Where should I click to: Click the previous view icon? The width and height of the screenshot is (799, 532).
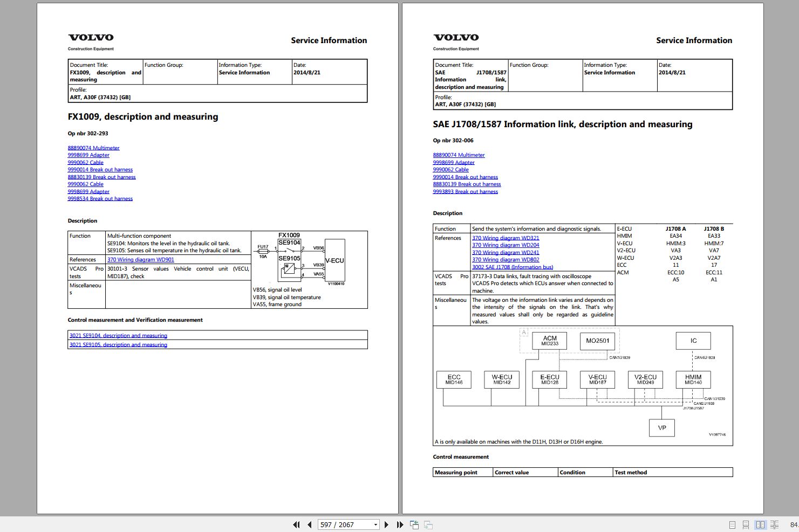pos(414,524)
